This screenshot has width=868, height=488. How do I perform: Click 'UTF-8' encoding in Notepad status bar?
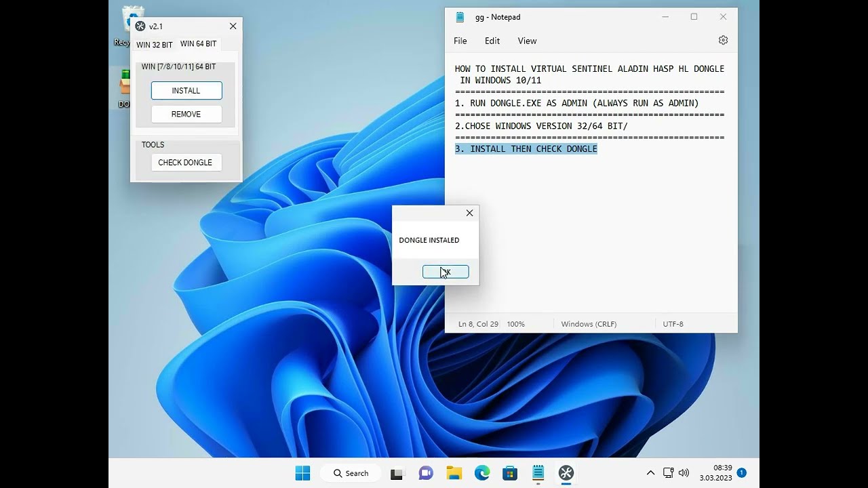pos(673,324)
